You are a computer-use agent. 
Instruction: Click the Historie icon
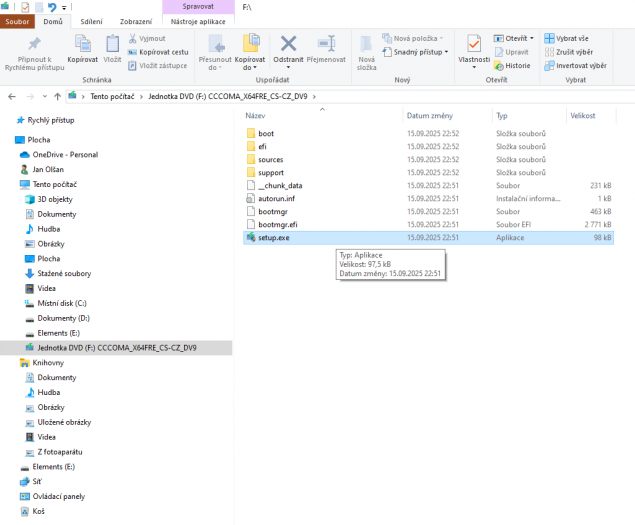[499, 66]
